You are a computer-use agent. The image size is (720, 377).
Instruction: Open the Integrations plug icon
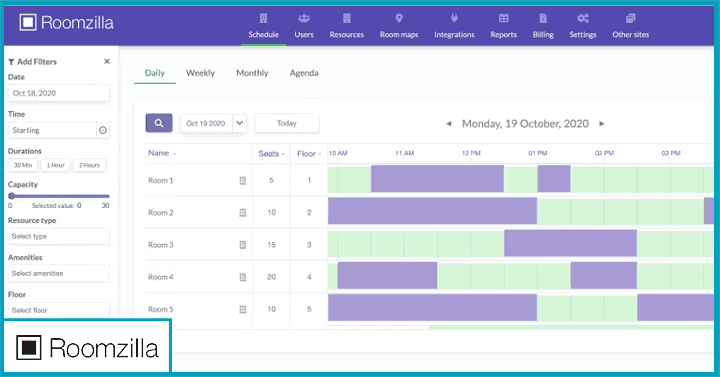click(x=454, y=18)
